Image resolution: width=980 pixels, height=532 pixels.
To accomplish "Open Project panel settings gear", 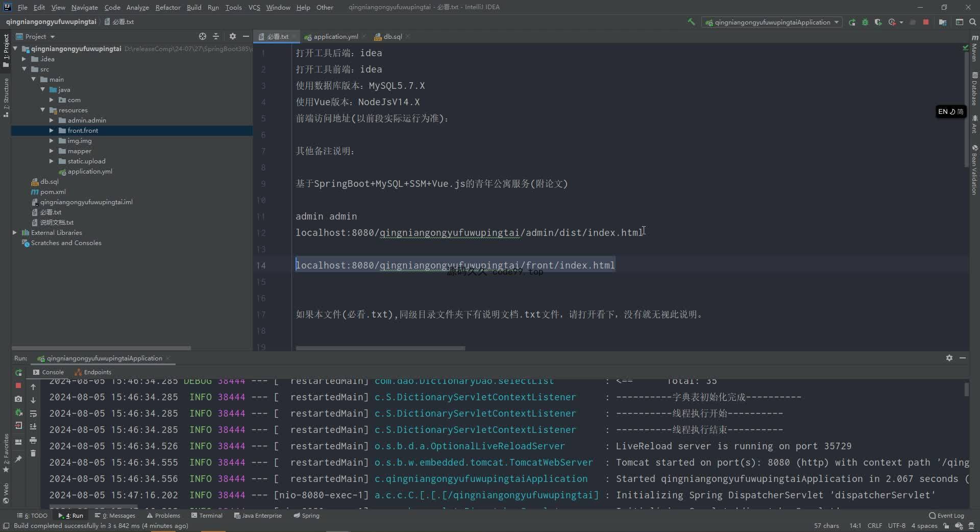I will coord(233,36).
